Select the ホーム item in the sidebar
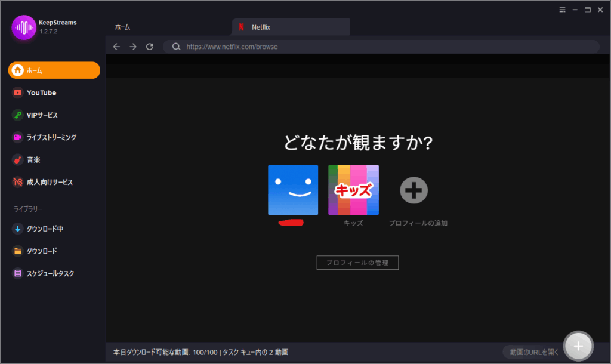This screenshot has height=364, width=611. 54,70
